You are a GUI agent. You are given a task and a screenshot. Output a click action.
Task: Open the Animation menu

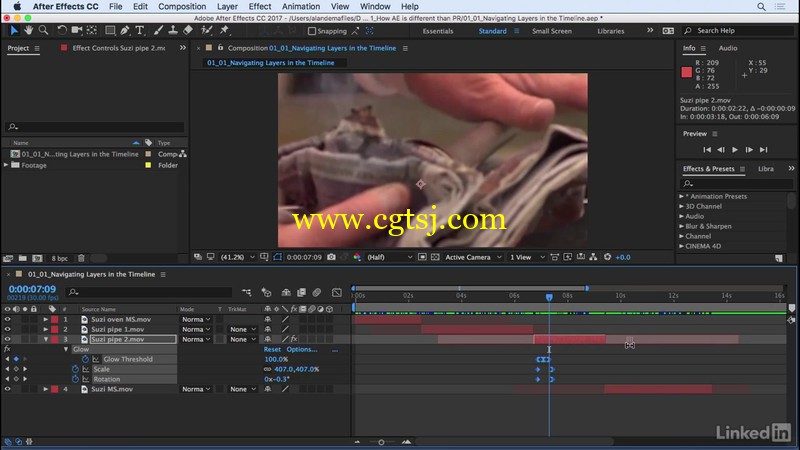coord(301,7)
